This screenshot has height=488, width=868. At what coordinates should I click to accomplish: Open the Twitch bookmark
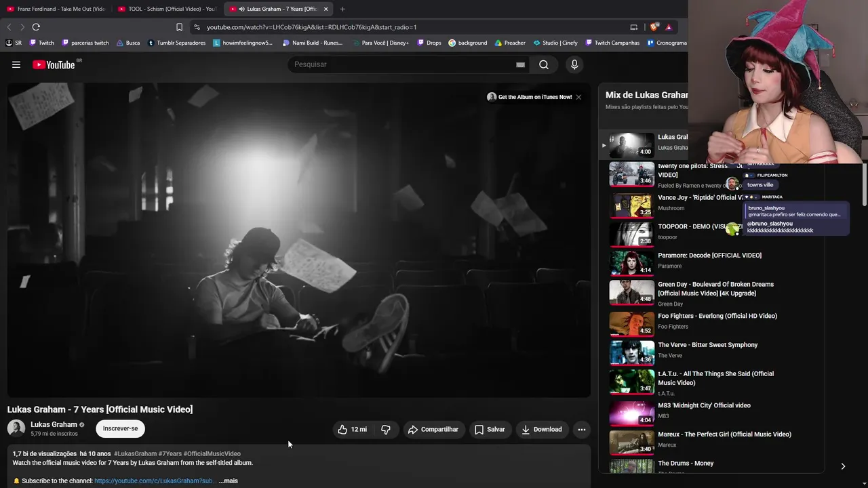click(x=41, y=43)
